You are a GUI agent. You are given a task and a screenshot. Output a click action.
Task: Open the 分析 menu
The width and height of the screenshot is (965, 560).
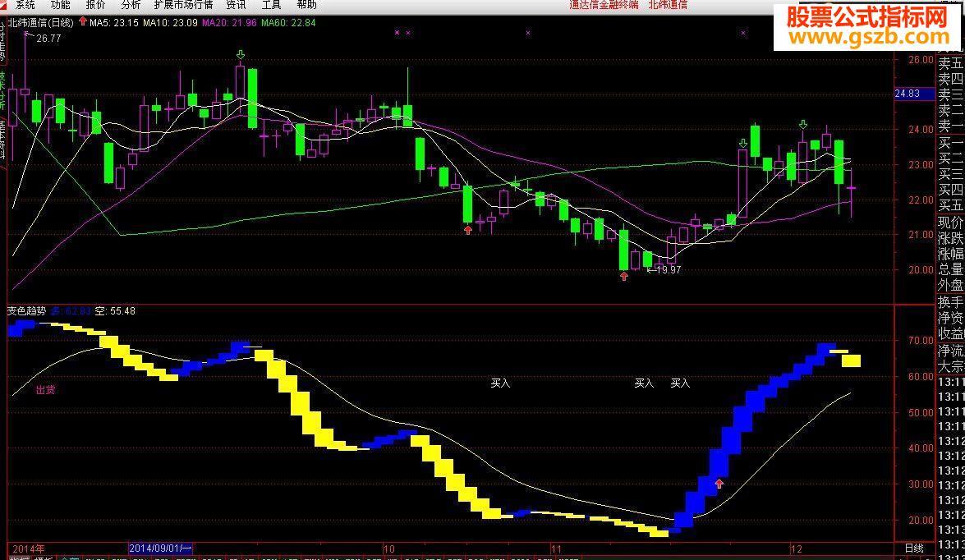point(131,5)
